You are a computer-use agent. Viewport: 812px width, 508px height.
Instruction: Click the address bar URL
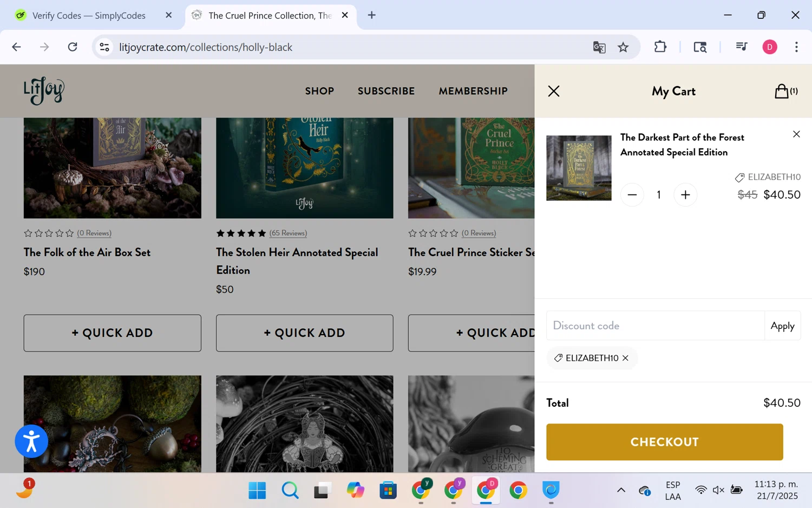[206, 47]
